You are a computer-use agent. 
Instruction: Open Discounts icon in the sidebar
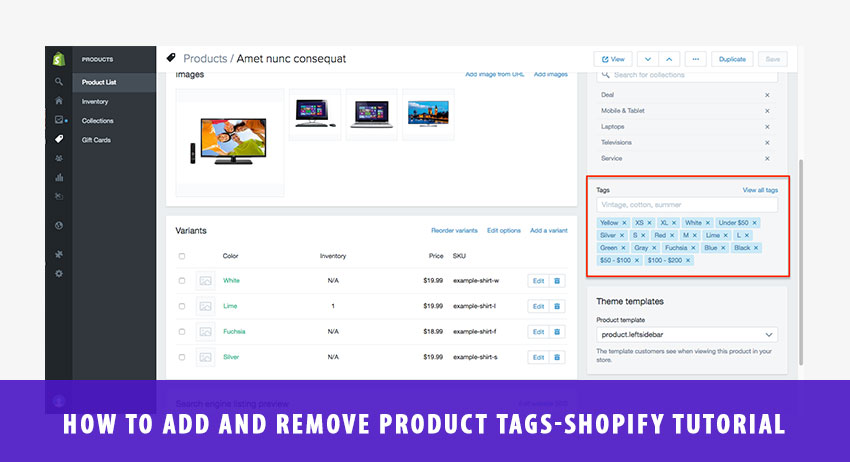point(59,196)
